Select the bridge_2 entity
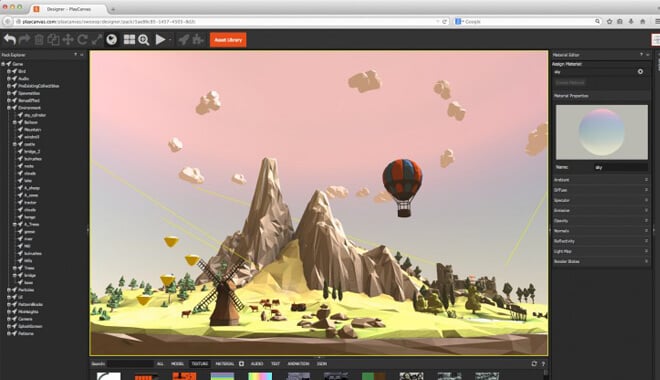The height and width of the screenshot is (380, 660). point(32,151)
